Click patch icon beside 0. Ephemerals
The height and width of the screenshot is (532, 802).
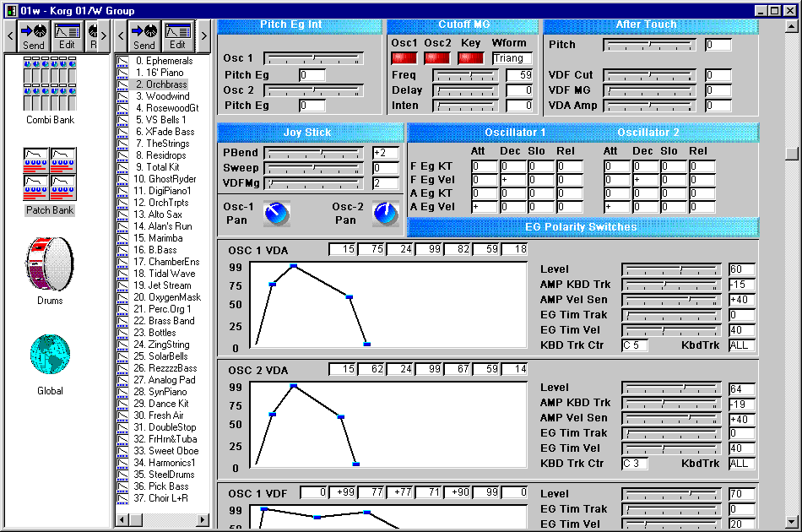click(122, 61)
